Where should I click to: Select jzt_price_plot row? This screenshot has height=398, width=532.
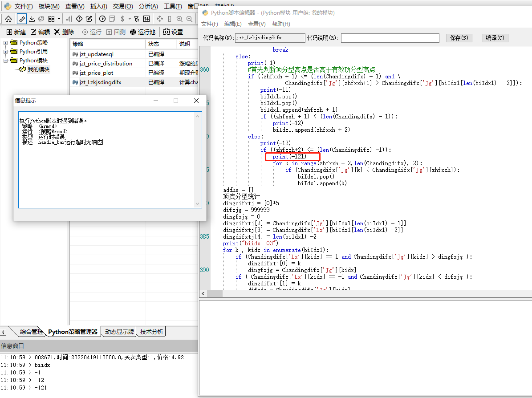click(x=134, y=73)
